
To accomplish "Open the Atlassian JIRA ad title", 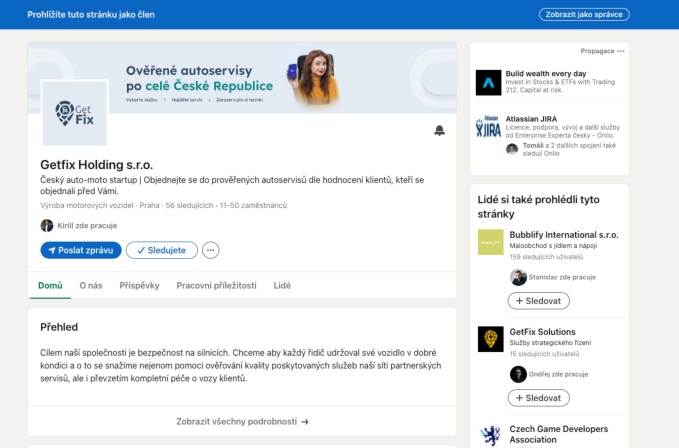I will tap(531, 119).
